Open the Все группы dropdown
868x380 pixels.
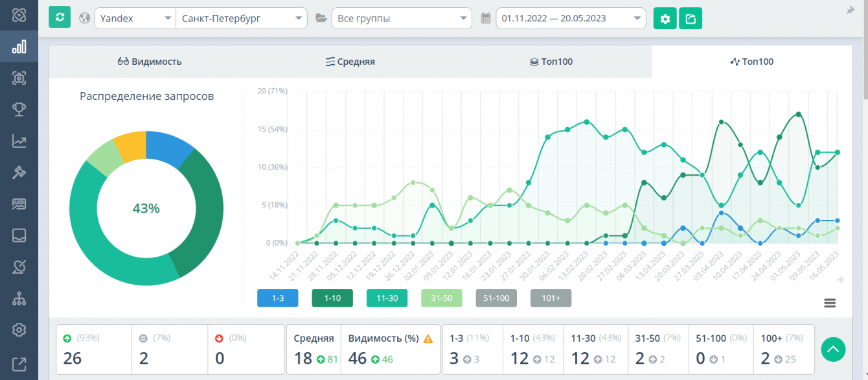pos(402,18)
